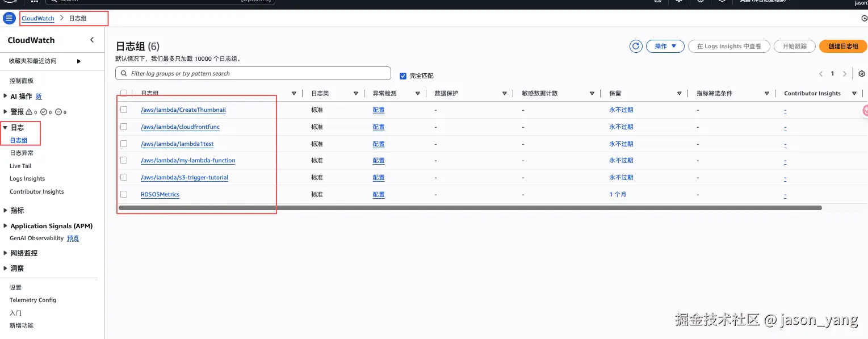The width and height of the screenshot is (868, 339).
Task: Click the 开始跟踪 button
Action: [794, 46]
